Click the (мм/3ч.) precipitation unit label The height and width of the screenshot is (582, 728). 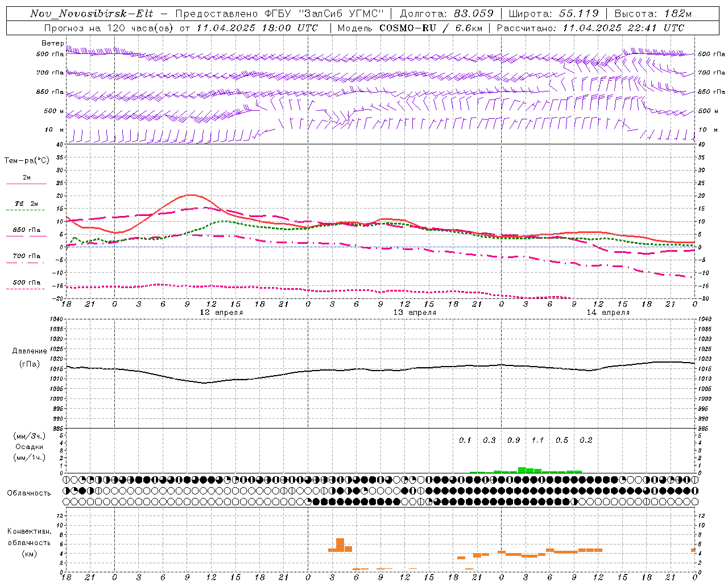(30, 436)
